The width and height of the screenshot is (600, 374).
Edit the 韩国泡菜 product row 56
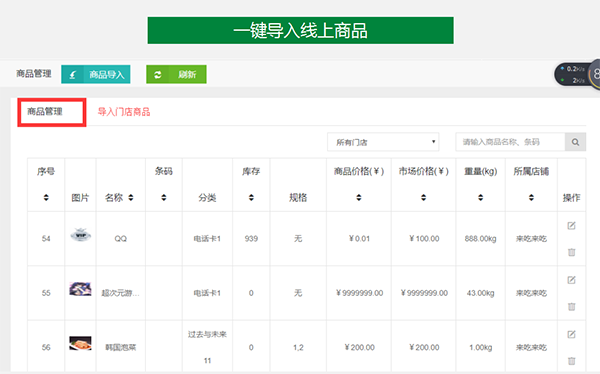tap(571, 335)
